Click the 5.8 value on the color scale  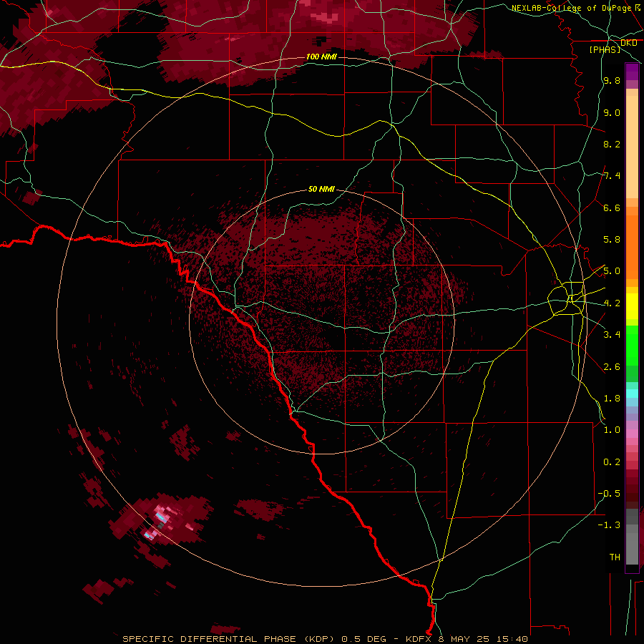(x=612, y=240)
